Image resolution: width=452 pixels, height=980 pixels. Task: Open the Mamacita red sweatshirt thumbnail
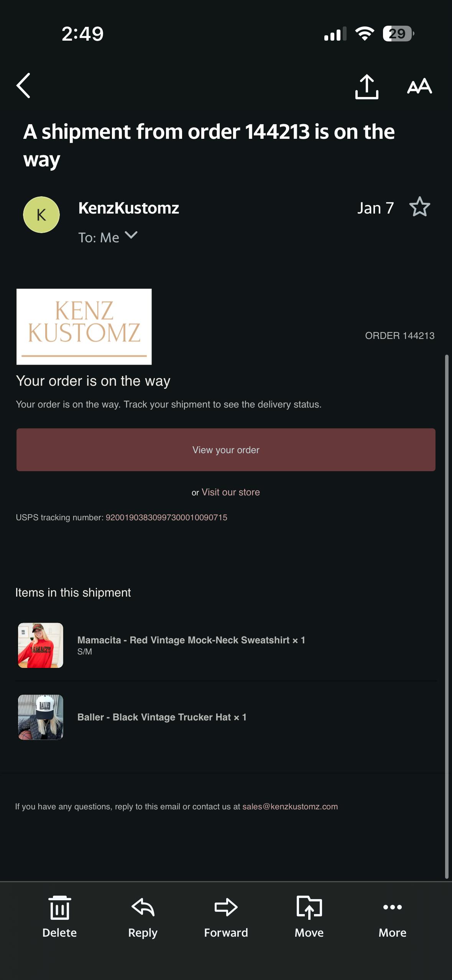pyautogui.click(x=41, y=645)
